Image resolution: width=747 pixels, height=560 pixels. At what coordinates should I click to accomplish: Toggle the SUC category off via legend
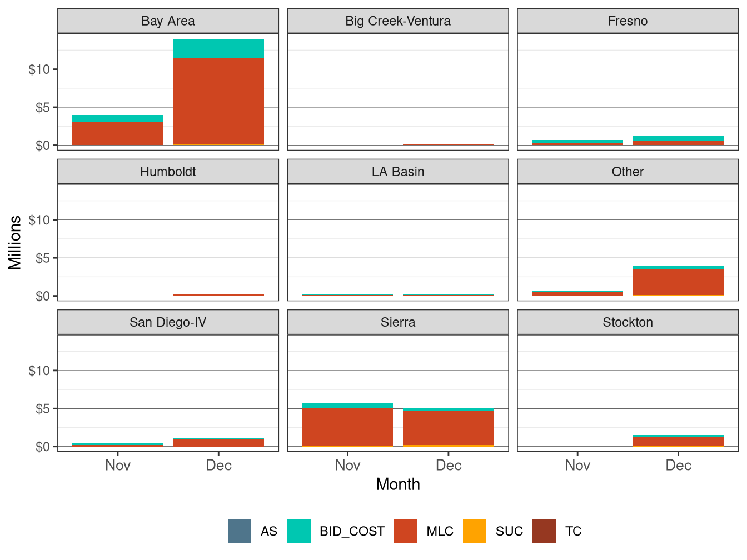pos(475,531)
